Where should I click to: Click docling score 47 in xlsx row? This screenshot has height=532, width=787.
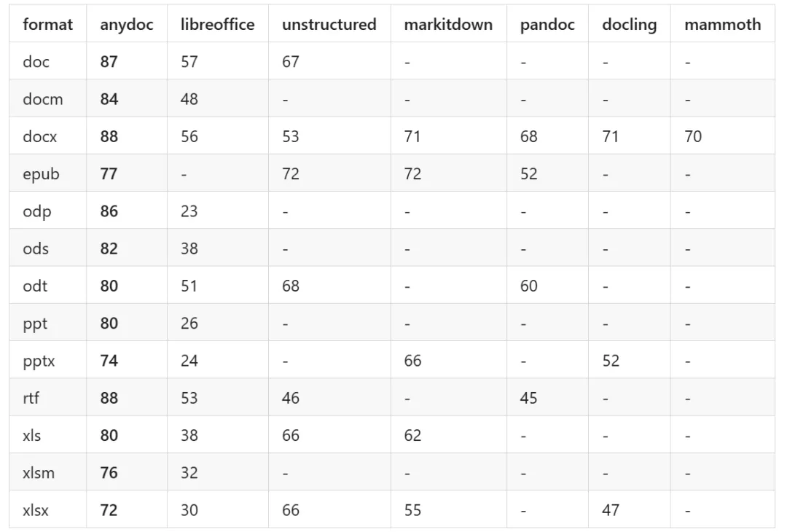pos(611,510)
